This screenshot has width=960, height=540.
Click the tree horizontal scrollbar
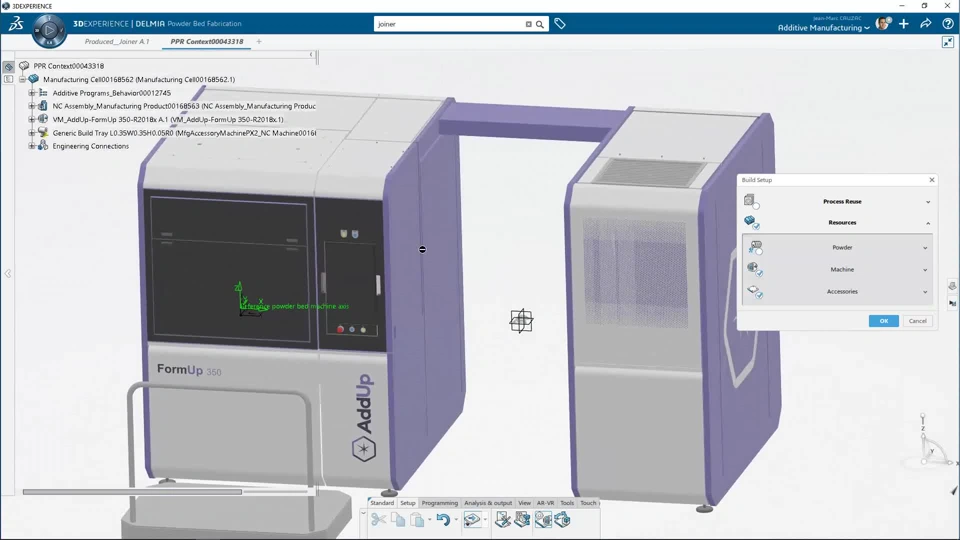132,492
